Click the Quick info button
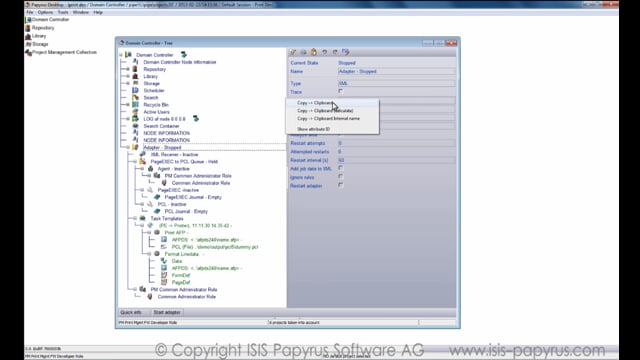This screenshot has width=640, height=360. click(131, 312)
